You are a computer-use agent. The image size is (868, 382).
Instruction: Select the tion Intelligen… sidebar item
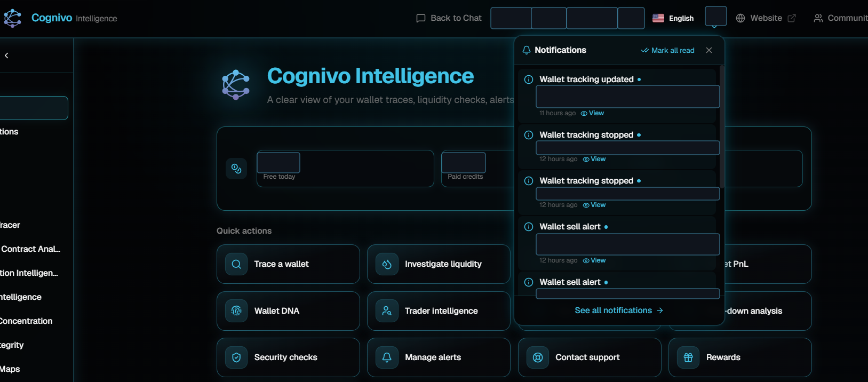tap(29, 273)
